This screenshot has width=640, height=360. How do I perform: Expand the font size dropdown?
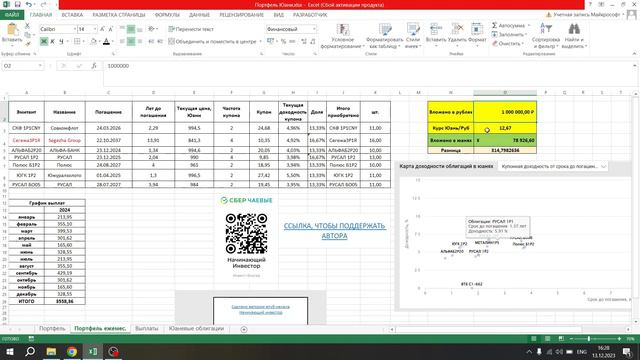(95, 29)
